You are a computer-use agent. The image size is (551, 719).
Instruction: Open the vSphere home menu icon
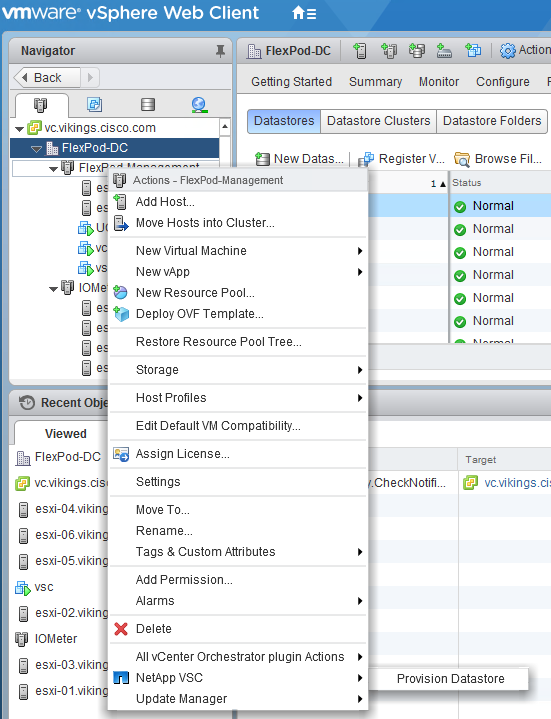click(x=304, y=13)
